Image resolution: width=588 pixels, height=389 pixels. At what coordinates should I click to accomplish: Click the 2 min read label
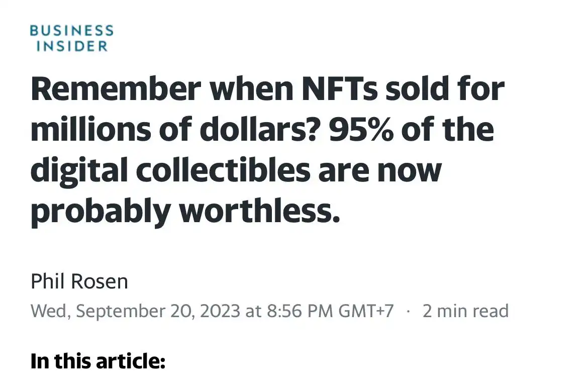coord(465,311)
